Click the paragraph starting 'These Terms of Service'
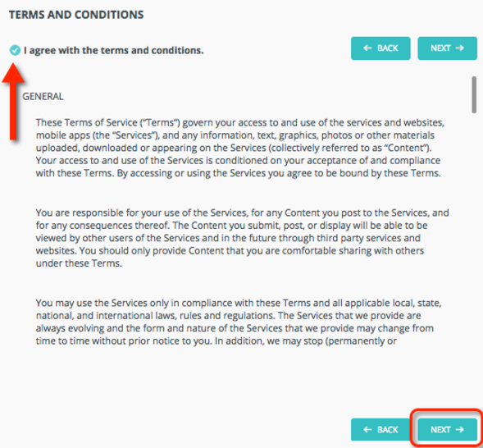 click(240, 148)
